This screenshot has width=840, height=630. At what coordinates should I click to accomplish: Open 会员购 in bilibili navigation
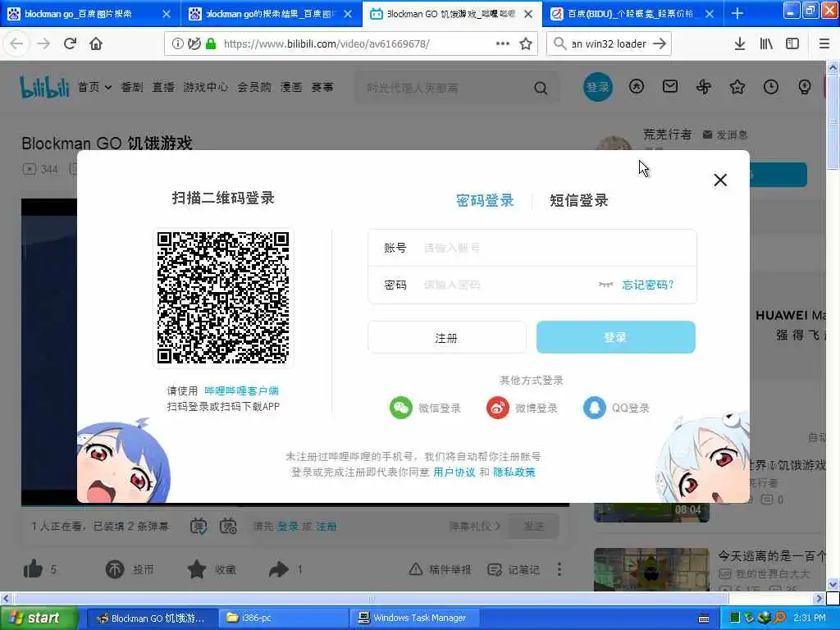(254, 87)
